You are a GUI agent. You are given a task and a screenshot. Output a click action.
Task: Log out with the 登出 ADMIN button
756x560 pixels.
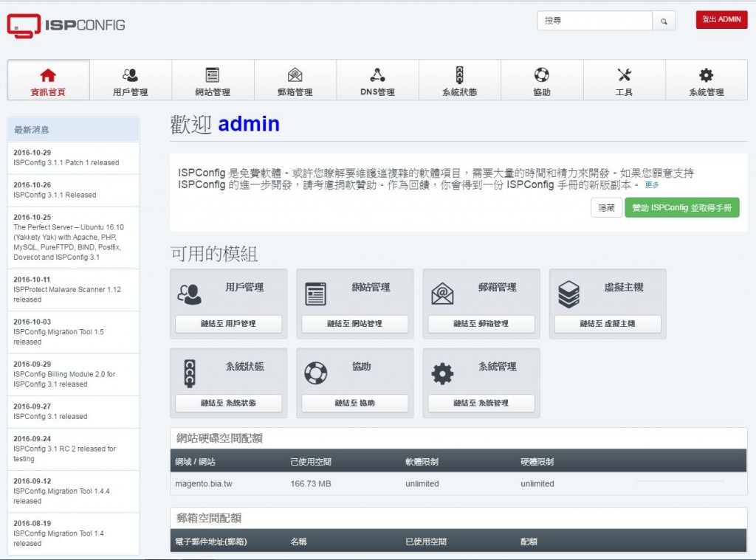[721, 20]
